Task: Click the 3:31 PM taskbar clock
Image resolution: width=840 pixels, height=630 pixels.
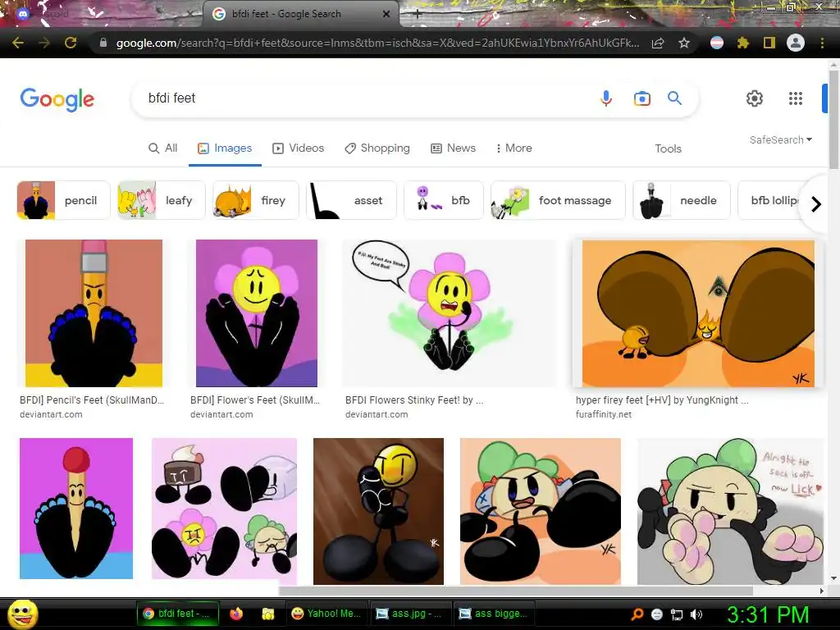Action: tap(768, 614)
